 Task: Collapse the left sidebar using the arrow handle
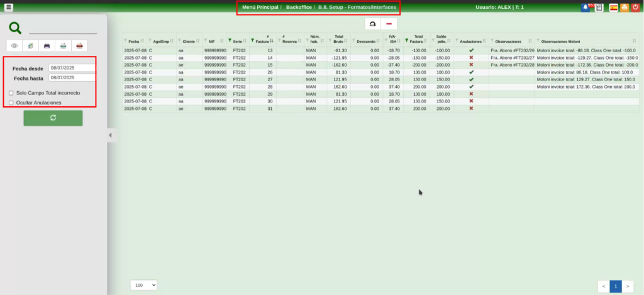pyautogui.click(x=110, y=135)
